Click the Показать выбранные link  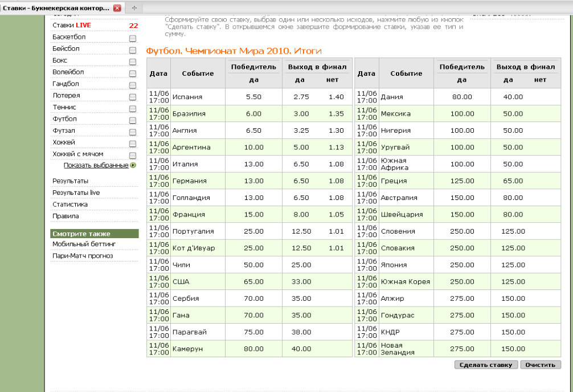[x=96, y=165]
